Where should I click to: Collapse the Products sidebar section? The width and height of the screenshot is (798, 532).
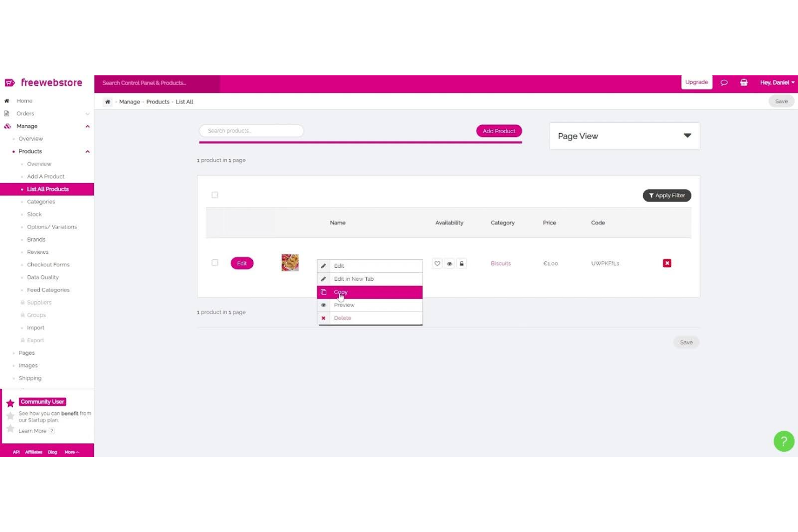[x=87, y=151]
